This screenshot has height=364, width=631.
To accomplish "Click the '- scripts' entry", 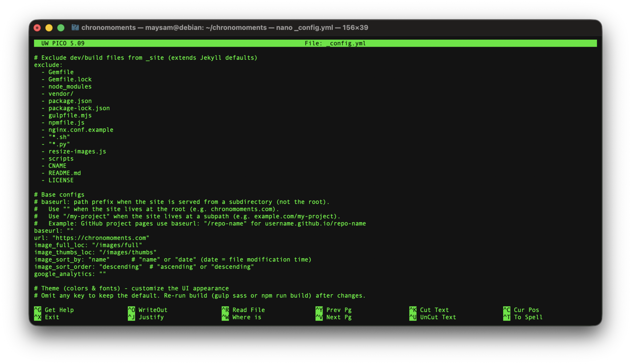I will 58,158.
